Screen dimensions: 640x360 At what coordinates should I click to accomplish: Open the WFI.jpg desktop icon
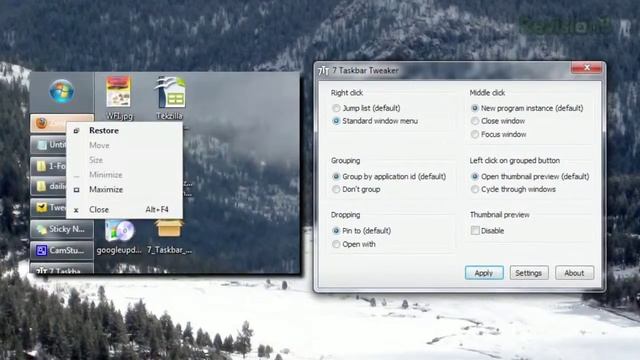[x=119, y=98]
